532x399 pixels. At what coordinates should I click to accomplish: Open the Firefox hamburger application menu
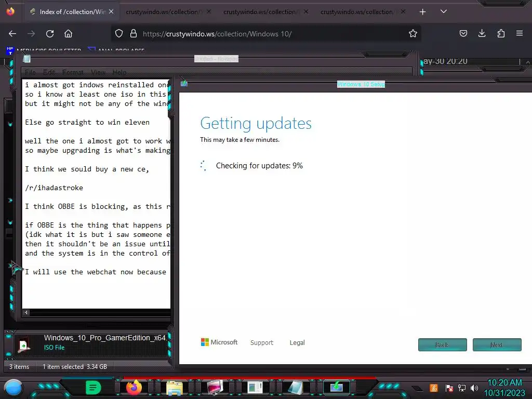tap(519, 34)
